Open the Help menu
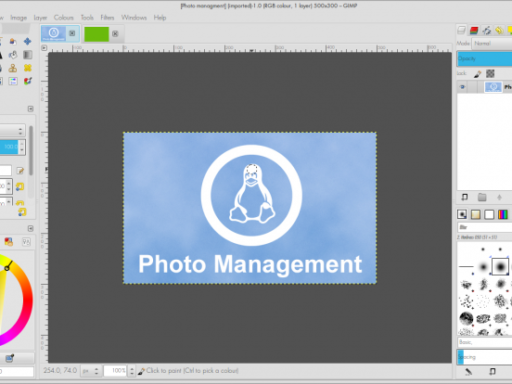 tap(160, 18)
